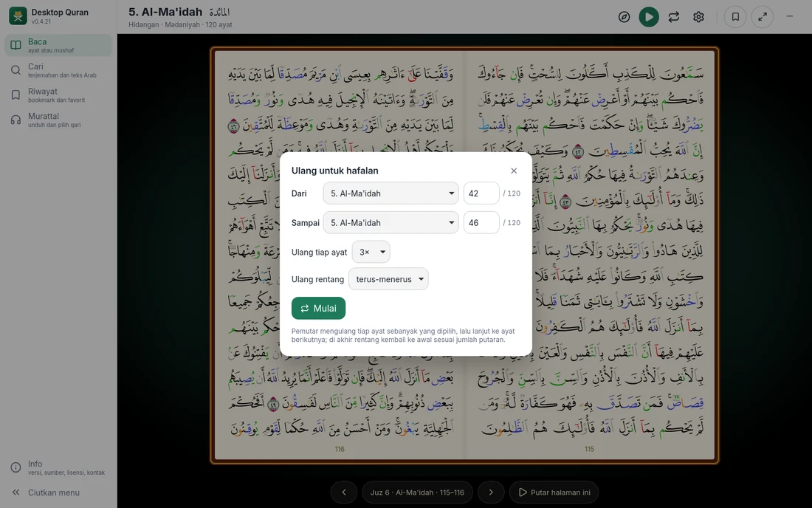Image resolution: width=812 pixels, height=508 pixels.
Task: Click the Murattal headphones icon
Action: click(16, 120)
